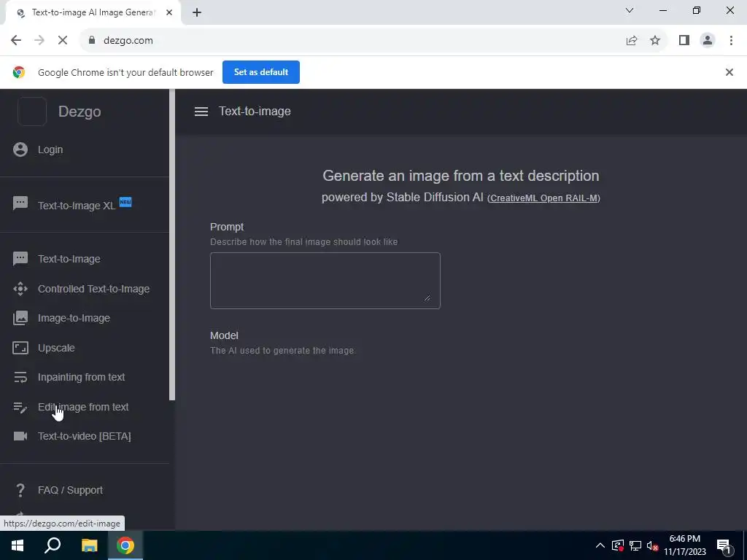This screenshot has height=560, width=747.
Task: Go back to the previous page
Action: (16, 41)
